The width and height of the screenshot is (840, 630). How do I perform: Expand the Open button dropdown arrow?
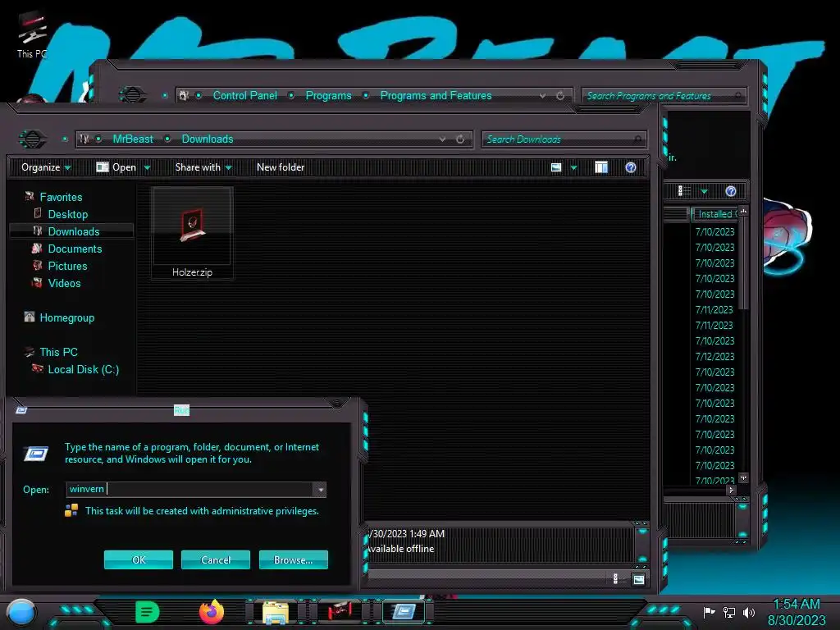[147, 167]
